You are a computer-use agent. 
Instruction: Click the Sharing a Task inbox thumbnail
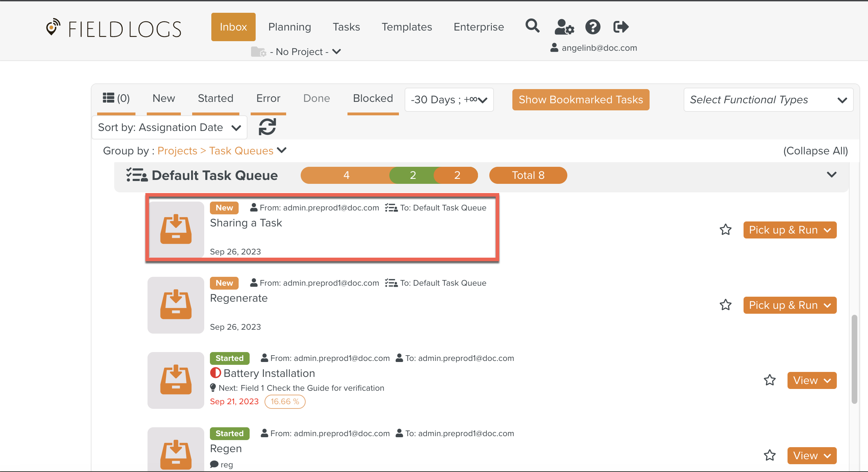coord(176,230)
